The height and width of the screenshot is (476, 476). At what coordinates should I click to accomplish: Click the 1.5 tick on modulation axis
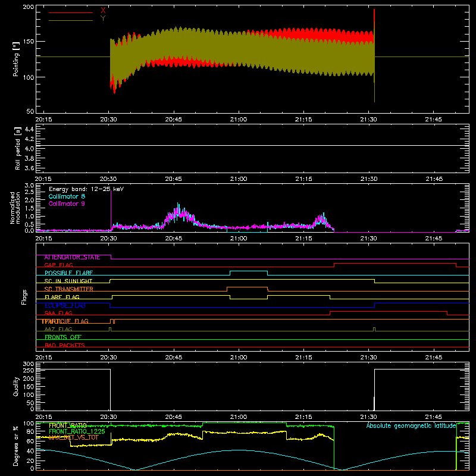pos(29,208)
